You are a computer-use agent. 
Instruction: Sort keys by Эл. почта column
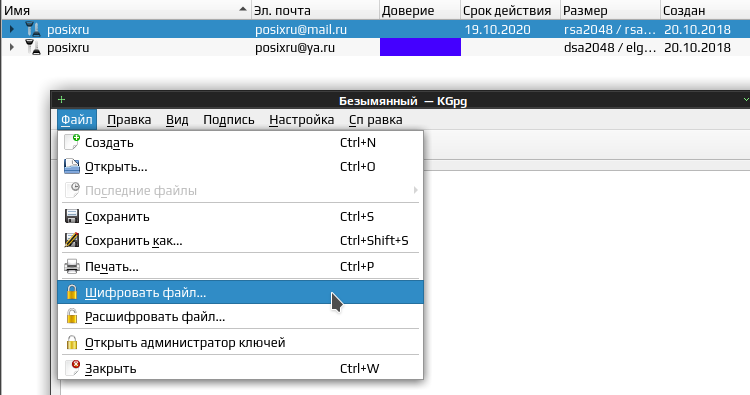click(x=315, y=11)
